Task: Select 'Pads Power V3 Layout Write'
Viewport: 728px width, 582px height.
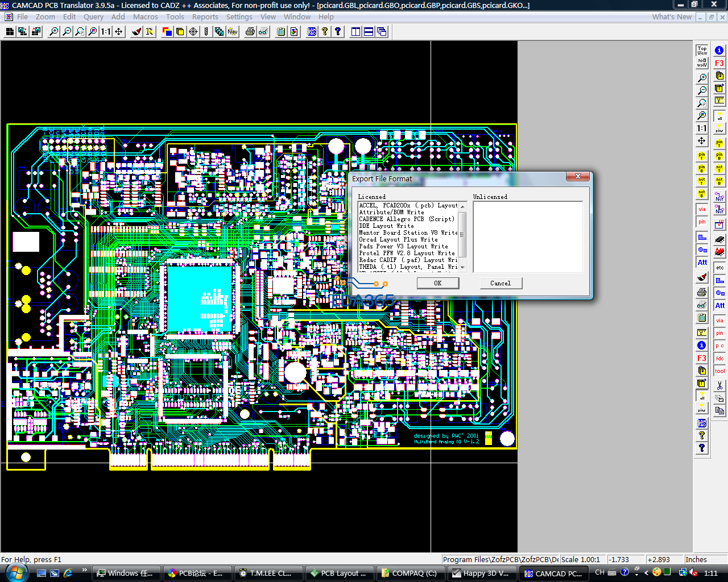Action: 408,246
